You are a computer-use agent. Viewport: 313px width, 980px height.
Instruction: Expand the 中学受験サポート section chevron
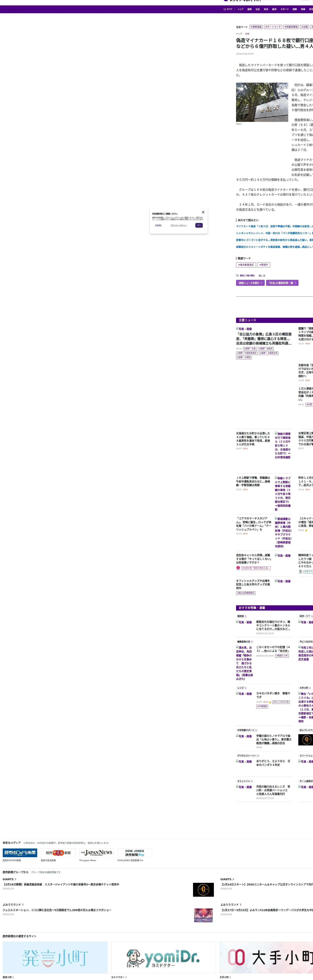click(256, 730)
